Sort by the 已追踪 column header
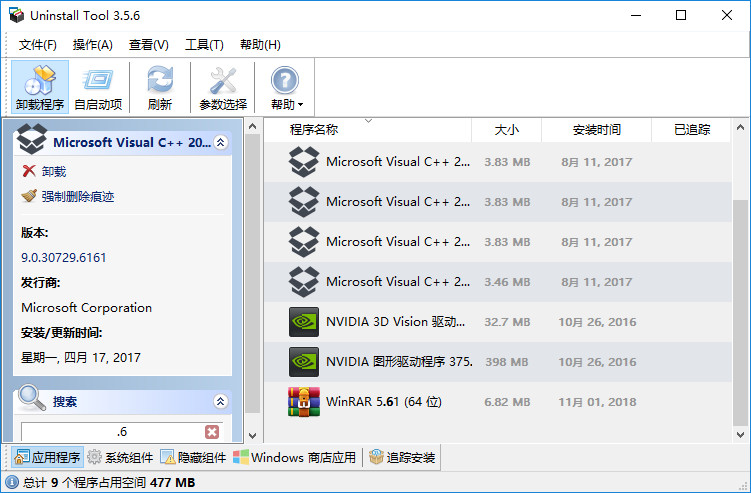 [x=691, y=130]
